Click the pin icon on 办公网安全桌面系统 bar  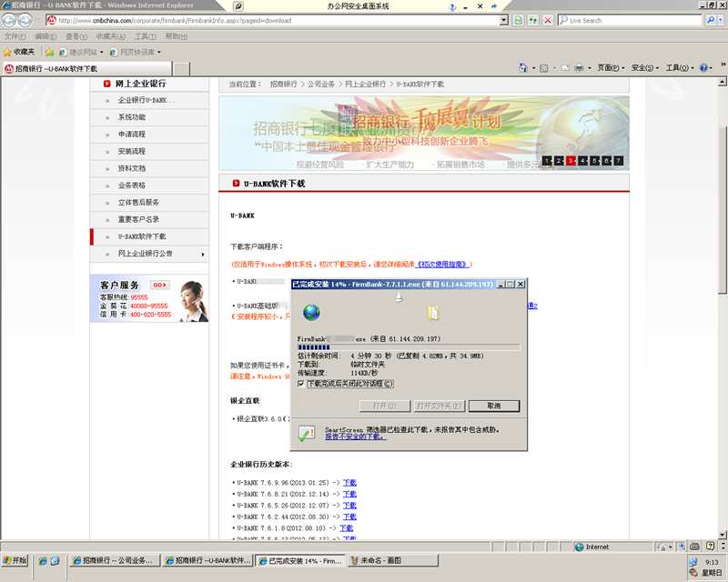pyautogui.click(x=238, y=6)
